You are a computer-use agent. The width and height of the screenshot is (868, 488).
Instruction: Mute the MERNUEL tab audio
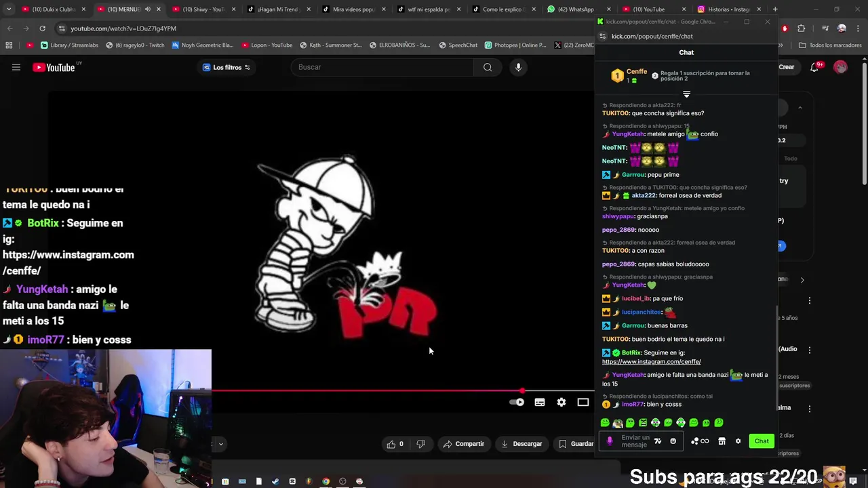(x=147, y=9)
